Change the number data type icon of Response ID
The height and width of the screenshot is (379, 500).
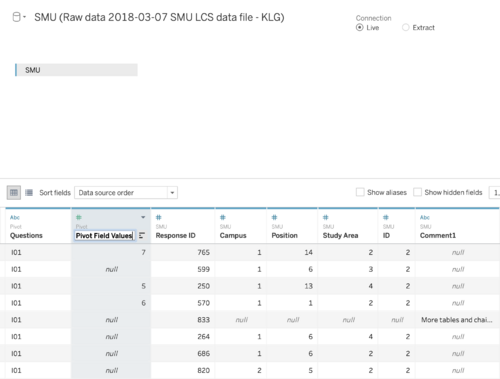pos(159,217)
